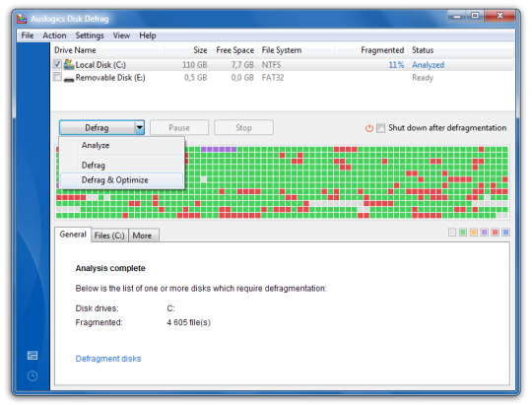Click the 0,5 GB size value
Image resolution: width=532 pixels, height=405 pixels.
click(196, 78)
